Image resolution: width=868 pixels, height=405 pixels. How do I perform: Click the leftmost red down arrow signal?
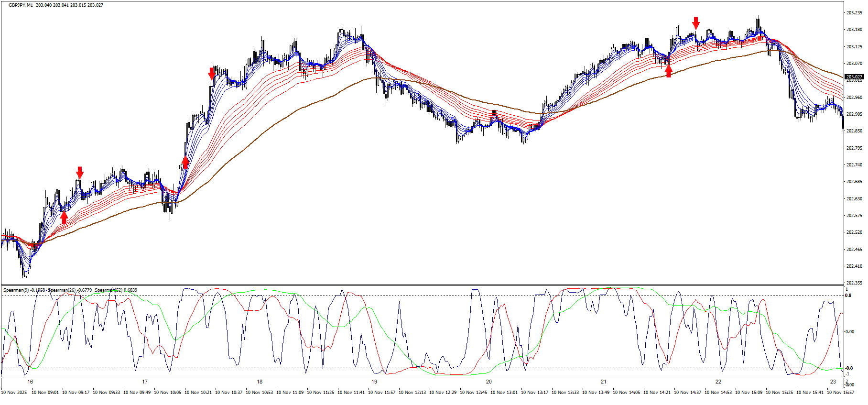pyautogui.click(x=80, y=173)
